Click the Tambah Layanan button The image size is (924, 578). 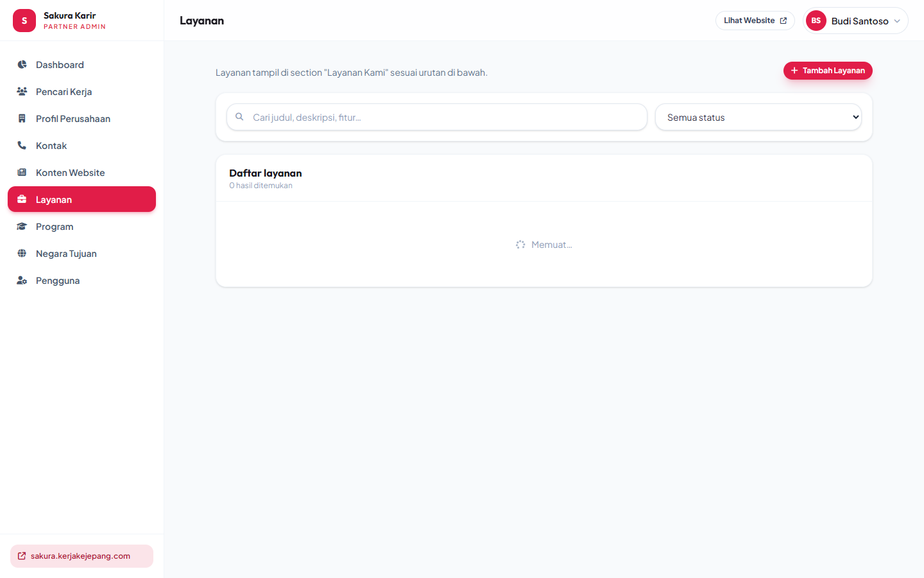coord(828,71)
